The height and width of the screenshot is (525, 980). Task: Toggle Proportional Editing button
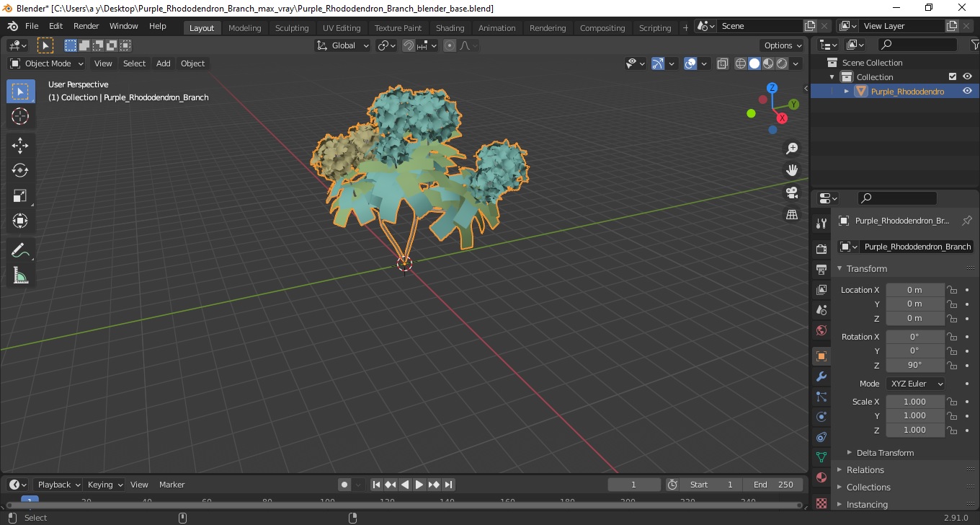click(x=450, y=45)
